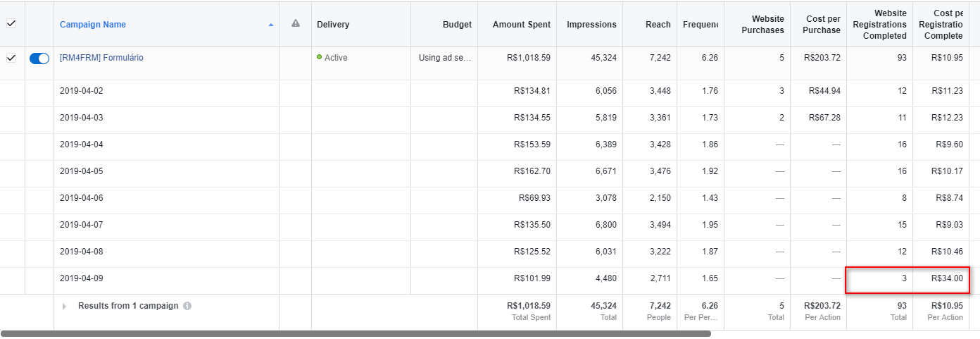Click the Using ad se... budget cell

tap(446, 58)
